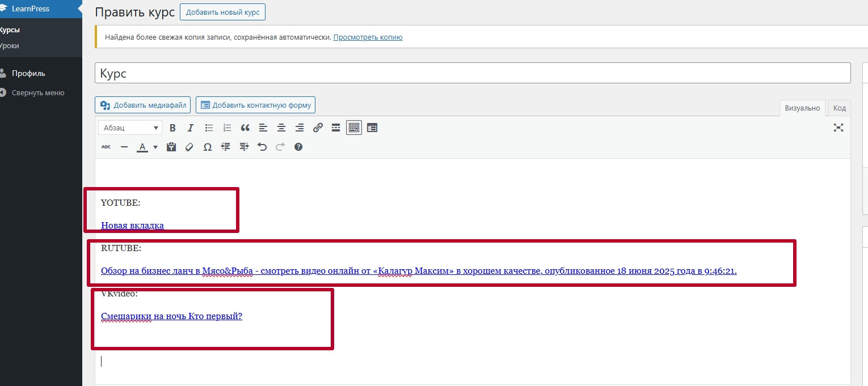Click Добавить новый курс button
Image resolution: width=868 pixels, height=386 pixels.
click(x=222, y=12)
